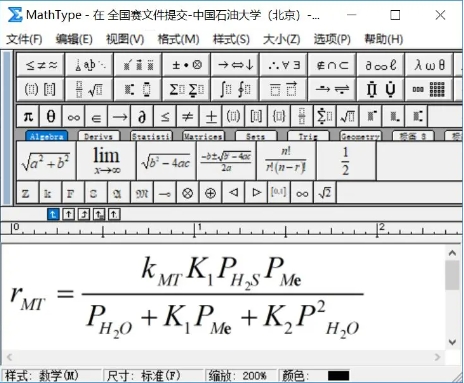464x383 pixels.
Task: Open the 样式(S) menu
Action: pos(231,39)
